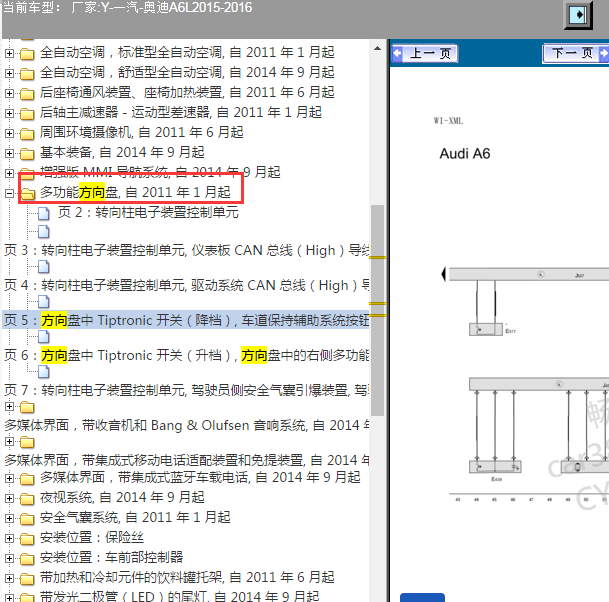Select 安装位置：保险丝 item
Image resolution: width=609 pixels, height=602 pixels.
coord(92,538)
